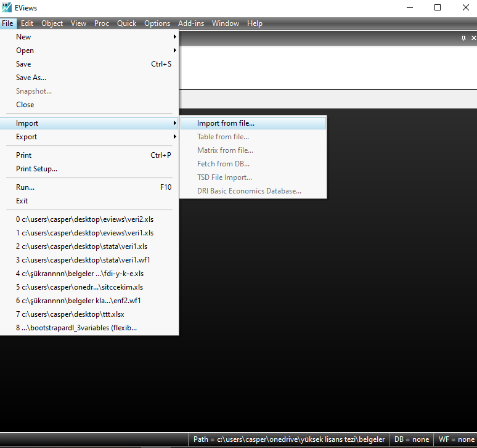Close the EViews application window
The width and height of the screenshot is (477, 448).
[x=465, y=7]
